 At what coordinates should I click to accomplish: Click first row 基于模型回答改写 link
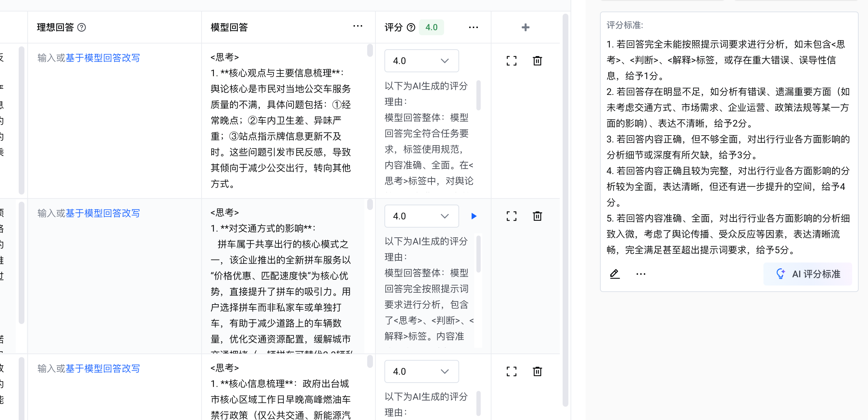[x=103, y=58]
